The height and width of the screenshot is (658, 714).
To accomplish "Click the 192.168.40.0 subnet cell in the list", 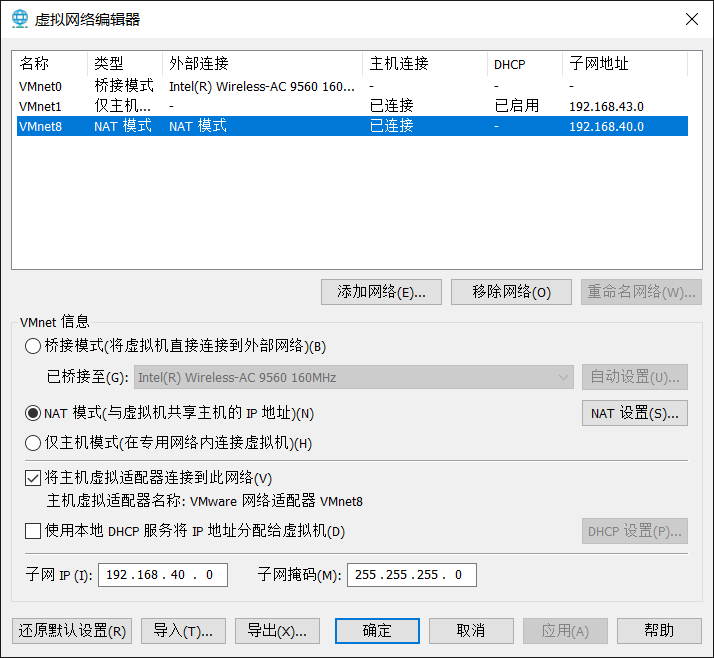I will click(x=607, y=127).
